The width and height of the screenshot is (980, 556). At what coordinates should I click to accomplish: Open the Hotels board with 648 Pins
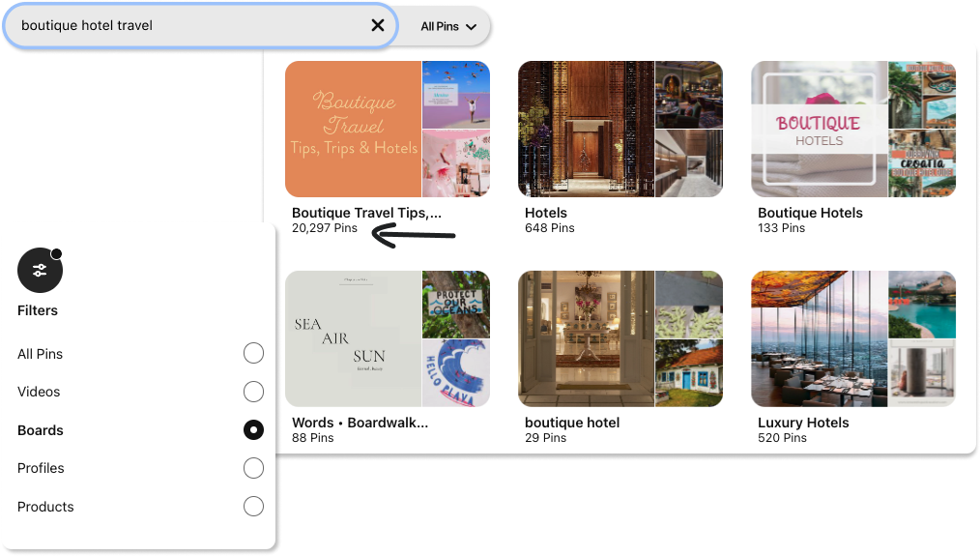(x=620, y=129)
